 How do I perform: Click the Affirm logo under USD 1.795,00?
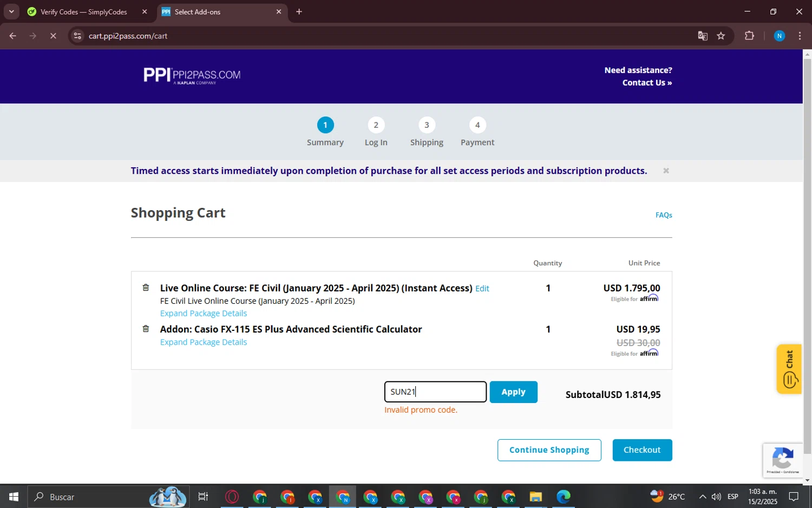click(649, 298)
